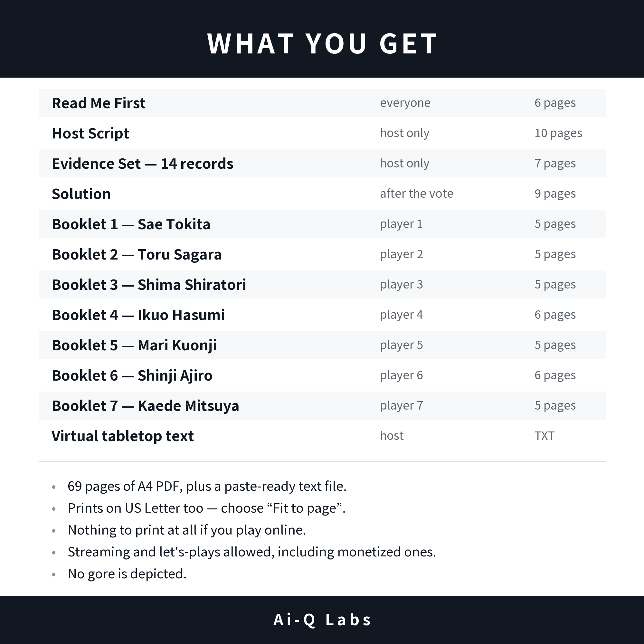
Task: Select the Virtual tabletop text row
Action: pyautogui.click(x=322, y=436)
